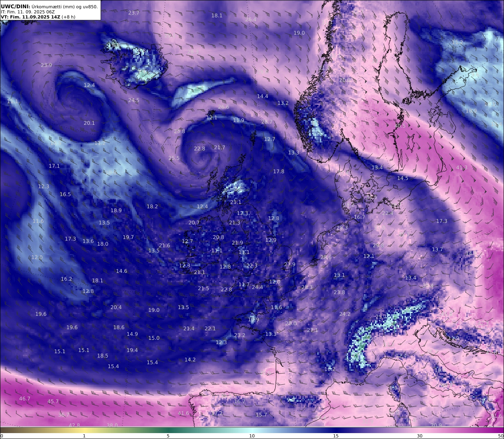Click the 24.5 value south of Iceland
The image size is (504, 439).
(x=134, y=100)
